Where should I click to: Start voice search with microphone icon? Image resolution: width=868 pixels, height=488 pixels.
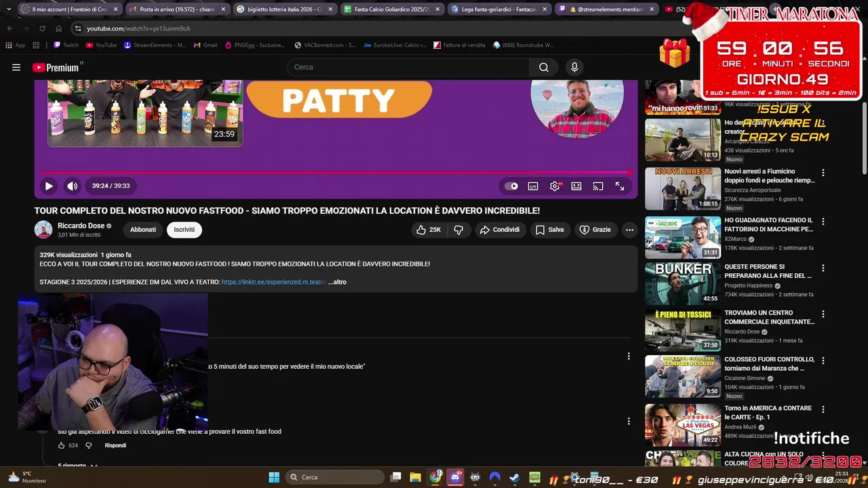point(574,67)
